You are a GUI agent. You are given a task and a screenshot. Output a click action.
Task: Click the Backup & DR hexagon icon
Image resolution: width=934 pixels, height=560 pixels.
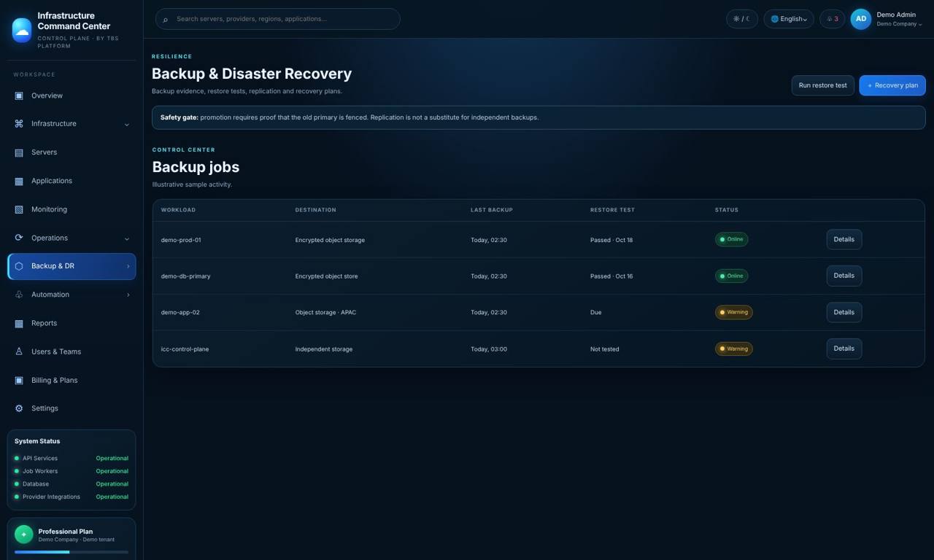point(19,266)
